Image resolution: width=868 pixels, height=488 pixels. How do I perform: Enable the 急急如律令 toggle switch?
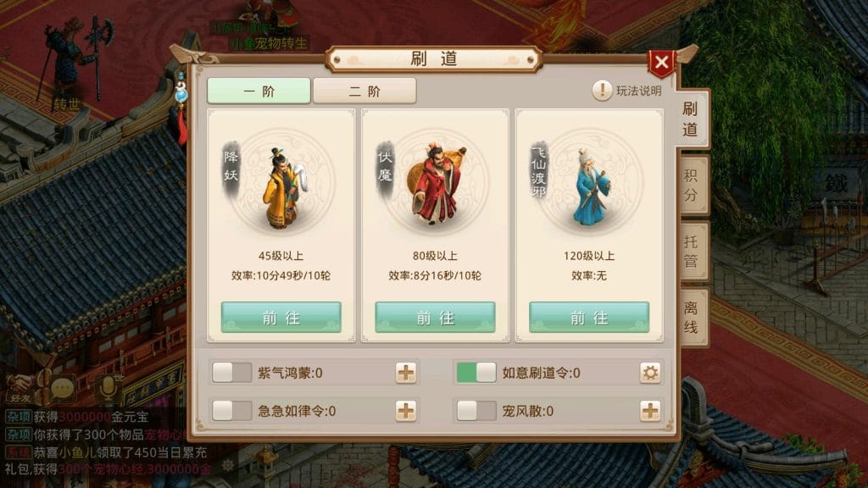click(x=232, y=411)
